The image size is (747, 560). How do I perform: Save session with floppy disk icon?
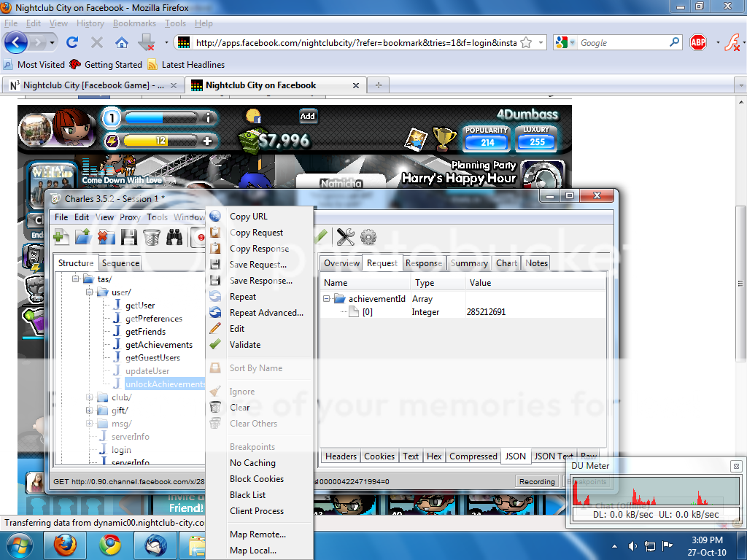[x=128, y=237]
